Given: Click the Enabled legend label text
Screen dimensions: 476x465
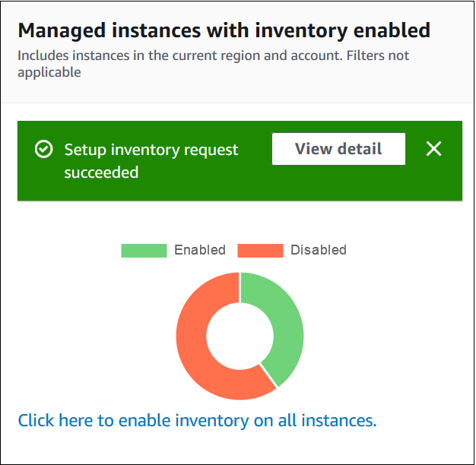Looking at the screenshot, I should coord(199,250).
